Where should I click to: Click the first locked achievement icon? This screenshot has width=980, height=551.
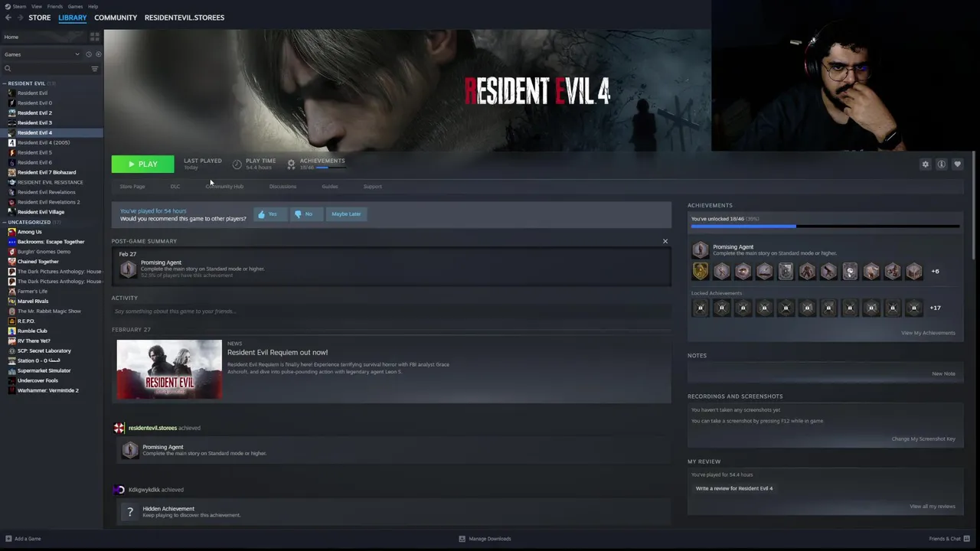click(x=701, y=308)
